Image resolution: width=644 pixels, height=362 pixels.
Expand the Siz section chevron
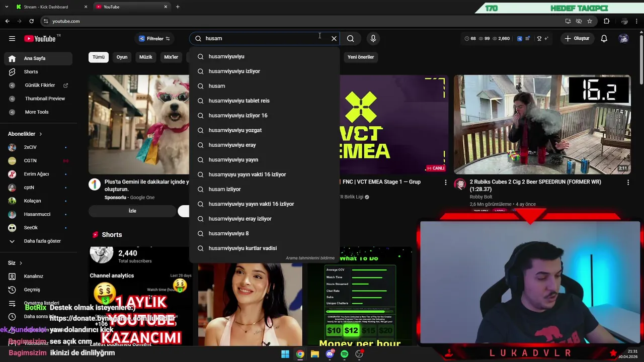click(x=21, y=263)
